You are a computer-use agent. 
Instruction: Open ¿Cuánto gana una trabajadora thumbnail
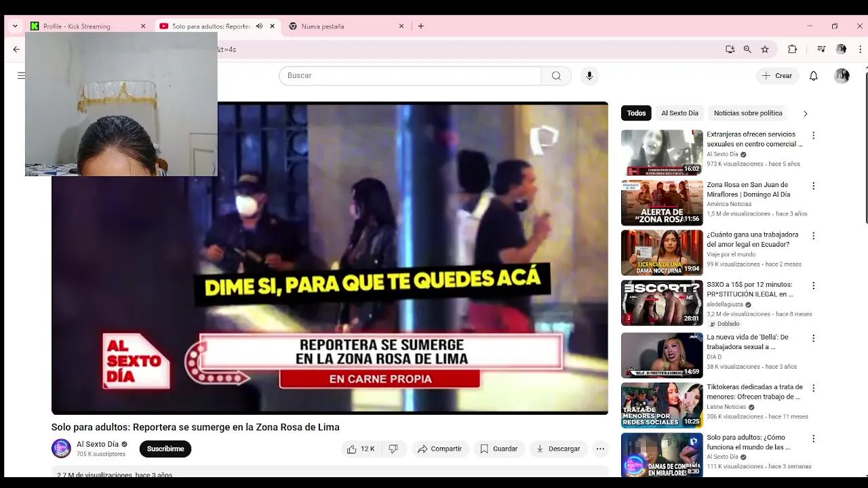662,253
